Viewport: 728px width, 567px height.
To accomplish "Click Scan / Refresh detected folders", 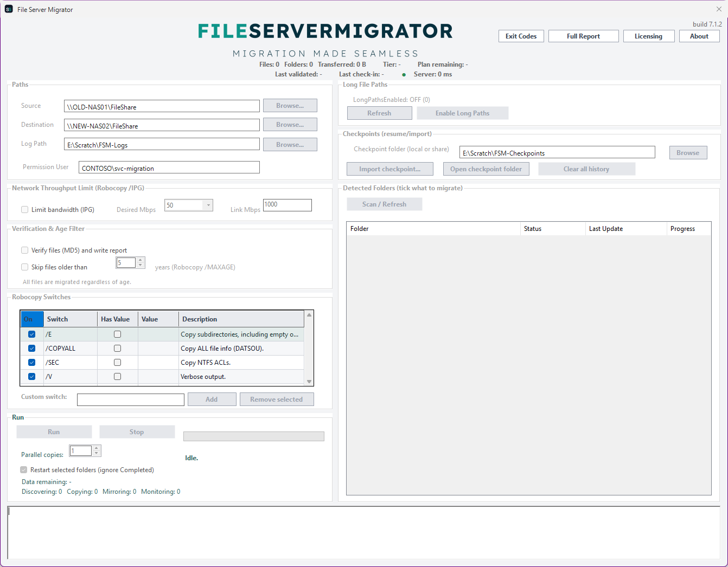I will 384,204.
